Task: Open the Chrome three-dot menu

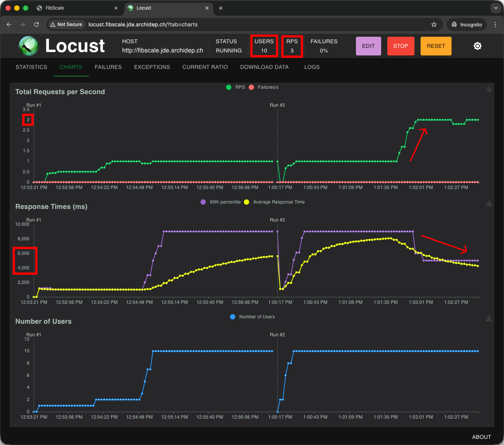Action: [x=495, y=24]
